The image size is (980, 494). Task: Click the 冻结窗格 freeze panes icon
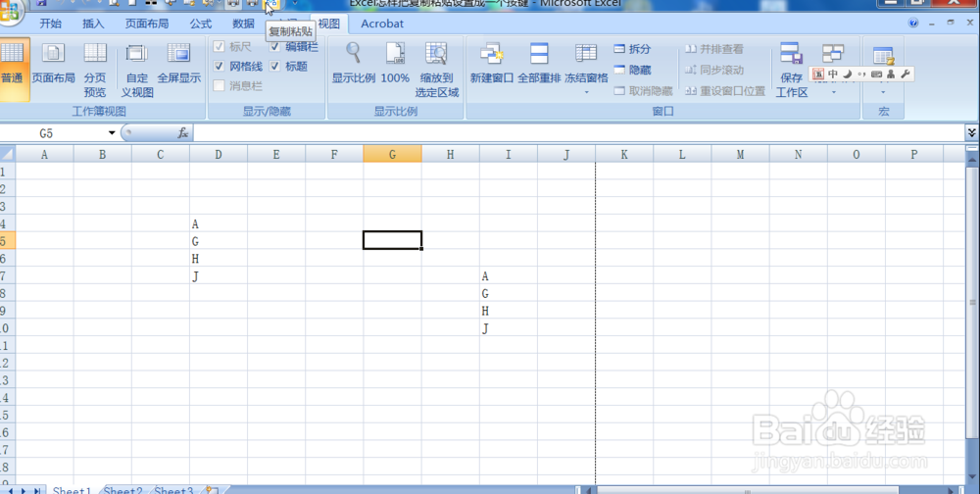coord(586,55)
